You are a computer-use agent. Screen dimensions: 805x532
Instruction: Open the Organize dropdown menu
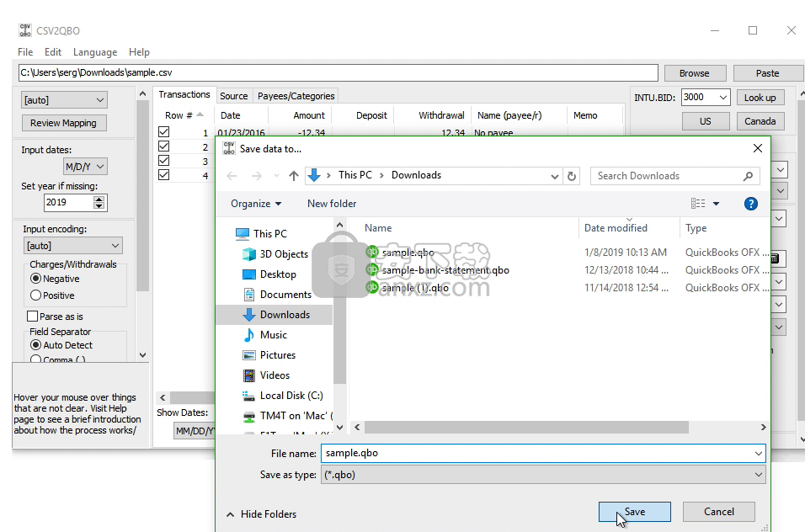[256, 204]
